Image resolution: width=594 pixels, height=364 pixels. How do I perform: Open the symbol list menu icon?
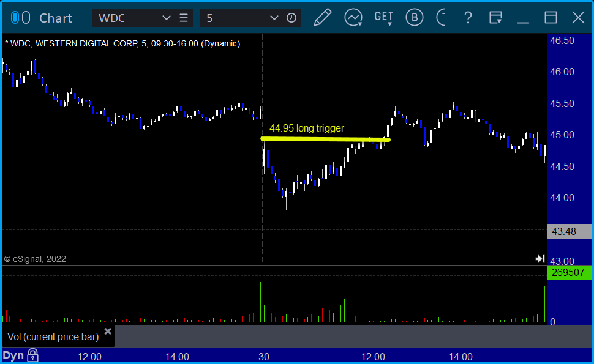click(x=184, y=18)
